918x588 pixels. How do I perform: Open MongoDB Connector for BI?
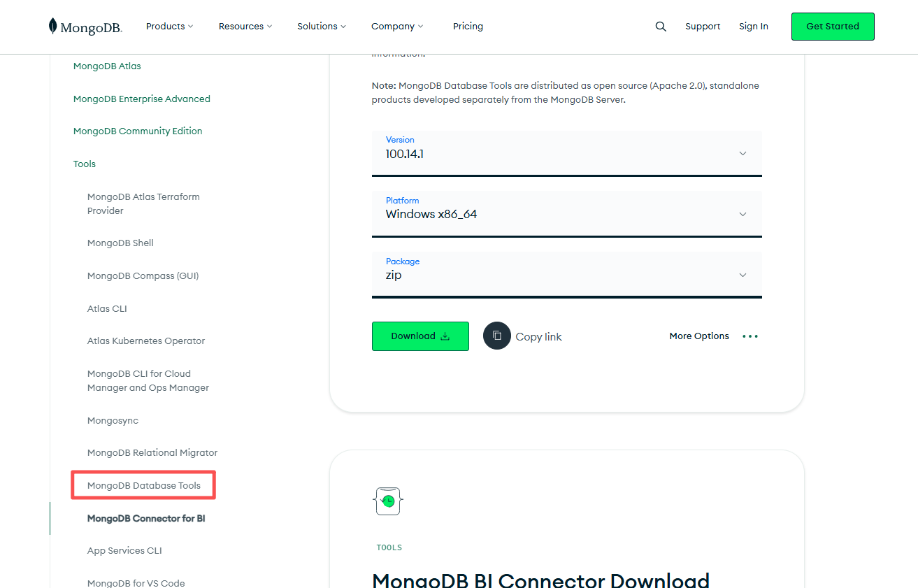point(146,519)
